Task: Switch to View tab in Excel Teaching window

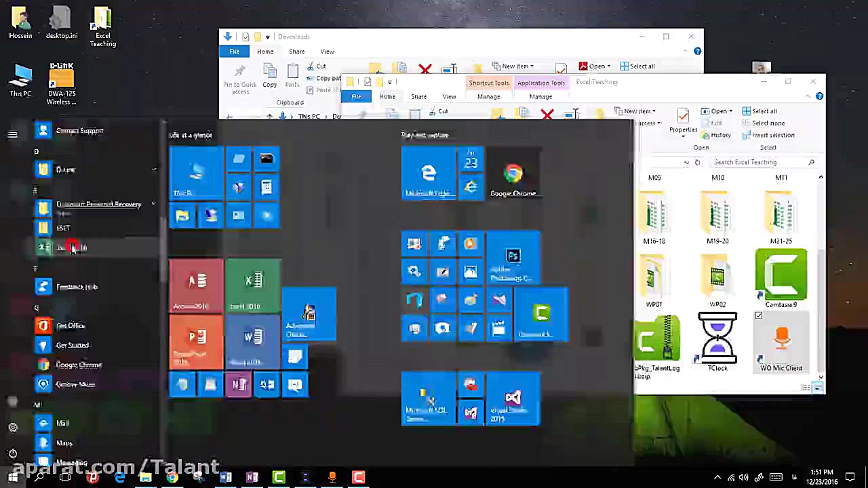Action: 449,96
